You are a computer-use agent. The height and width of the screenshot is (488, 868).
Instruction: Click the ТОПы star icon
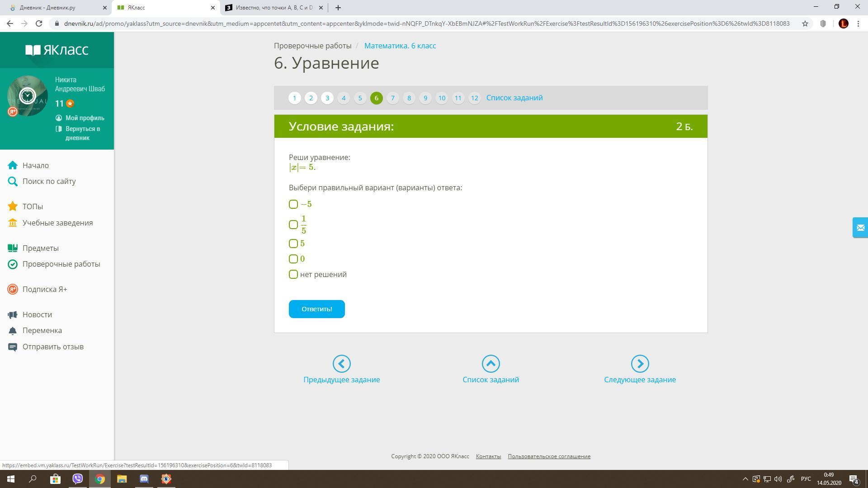(13, 206)
